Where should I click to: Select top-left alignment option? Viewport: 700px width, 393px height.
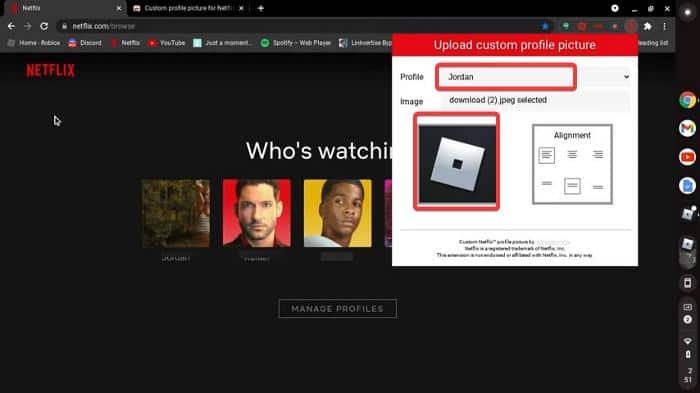pyautogui.click(x=546, y=155)
